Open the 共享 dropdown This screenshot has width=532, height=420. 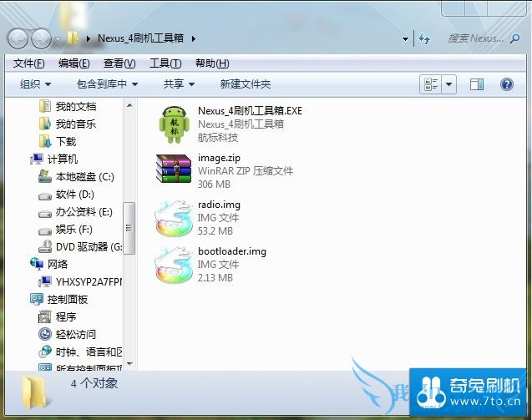pos(179,84)
